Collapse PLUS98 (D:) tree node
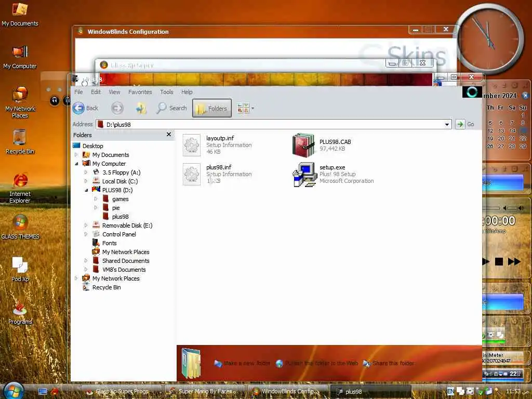Screen dimensions: 532x399 tap(86, 190)
